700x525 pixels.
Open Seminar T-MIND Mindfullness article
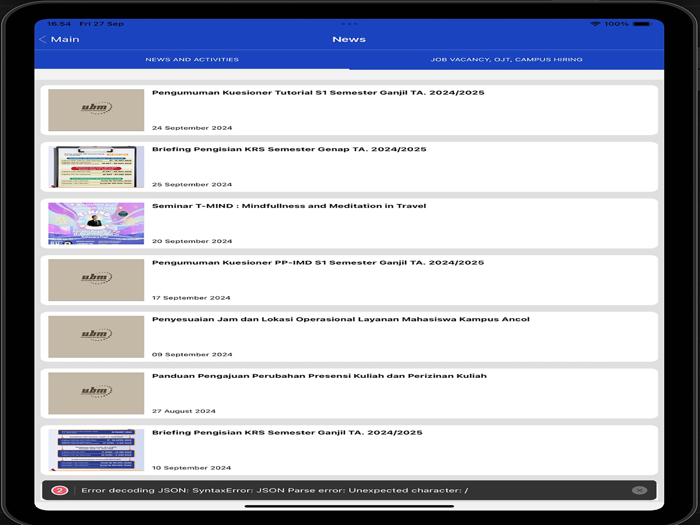(x=349, y=223)
